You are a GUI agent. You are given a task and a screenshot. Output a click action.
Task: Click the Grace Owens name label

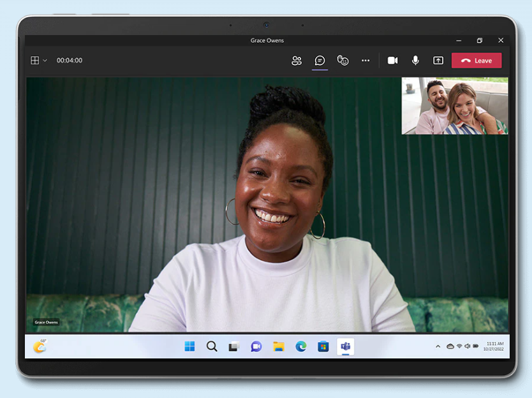pos(46,322)
